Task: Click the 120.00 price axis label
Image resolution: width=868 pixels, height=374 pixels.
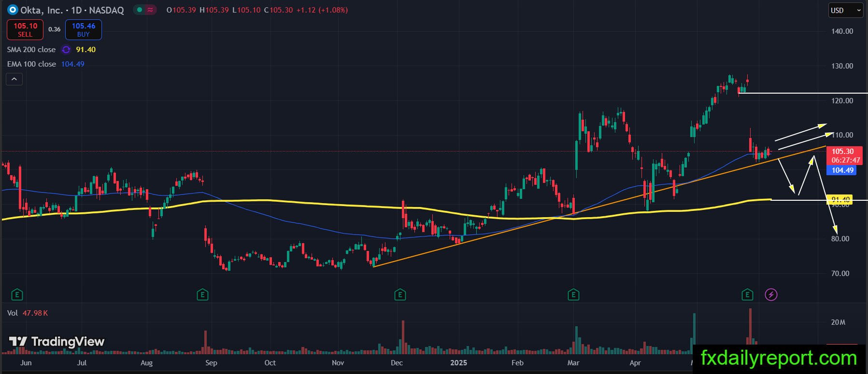Action: [x=842, y=101]
